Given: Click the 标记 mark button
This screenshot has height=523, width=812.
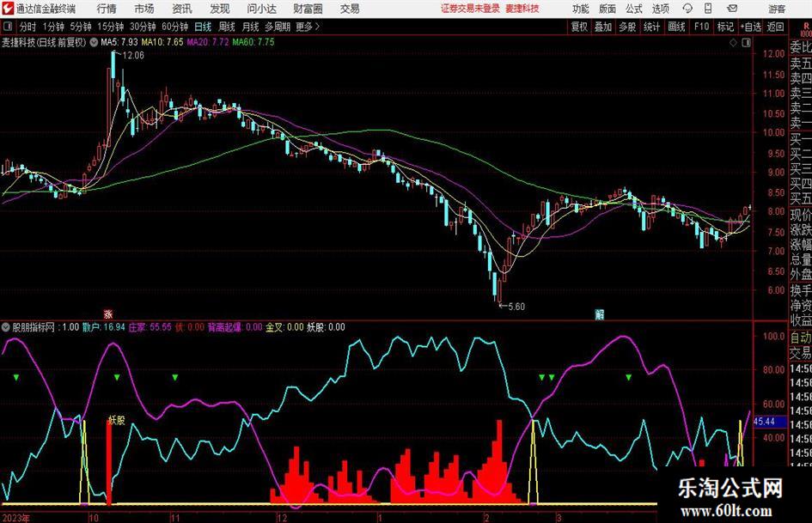Looking at the screenshot, I should [725, 27].
